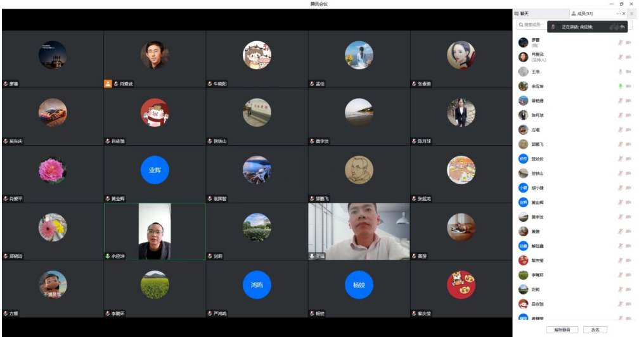Toggle green microphone for 余应坤 in member list
644x337 pixels.
pos(621,86)
